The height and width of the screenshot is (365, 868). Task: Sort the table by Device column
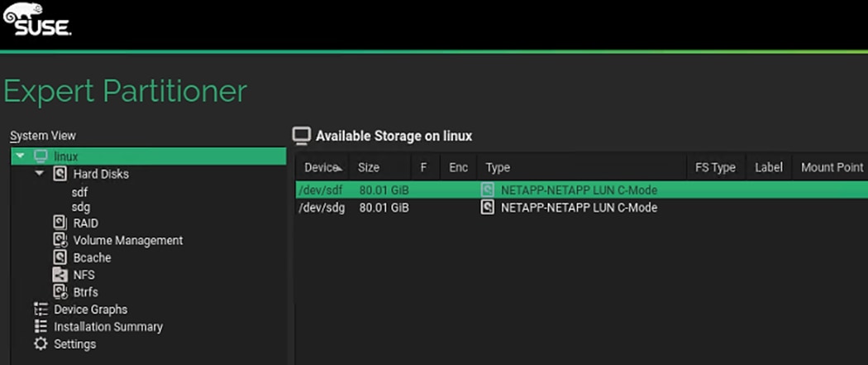(322, 167)
